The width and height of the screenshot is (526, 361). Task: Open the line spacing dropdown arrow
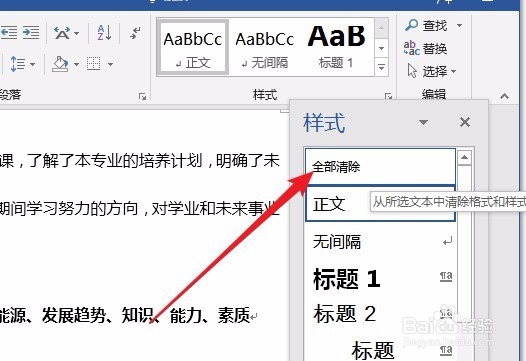point(33,64)
